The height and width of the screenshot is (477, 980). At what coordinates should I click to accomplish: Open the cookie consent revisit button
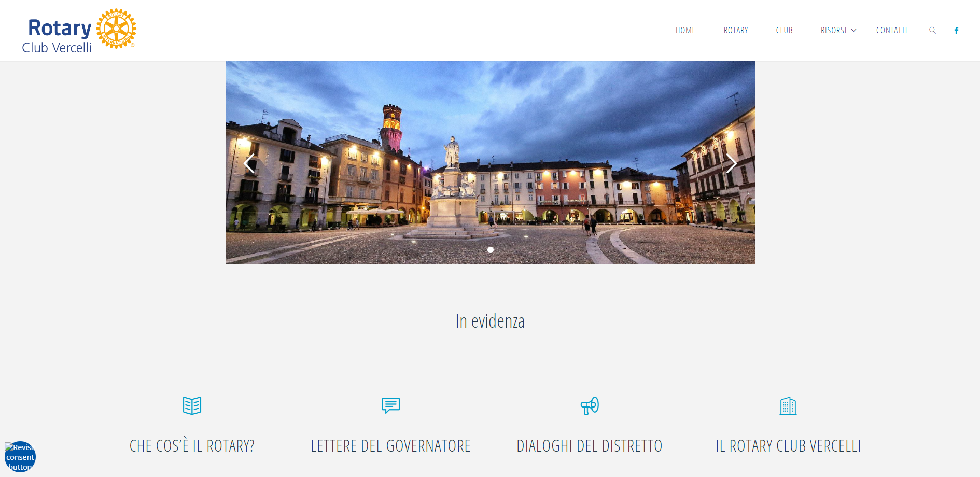20,457
